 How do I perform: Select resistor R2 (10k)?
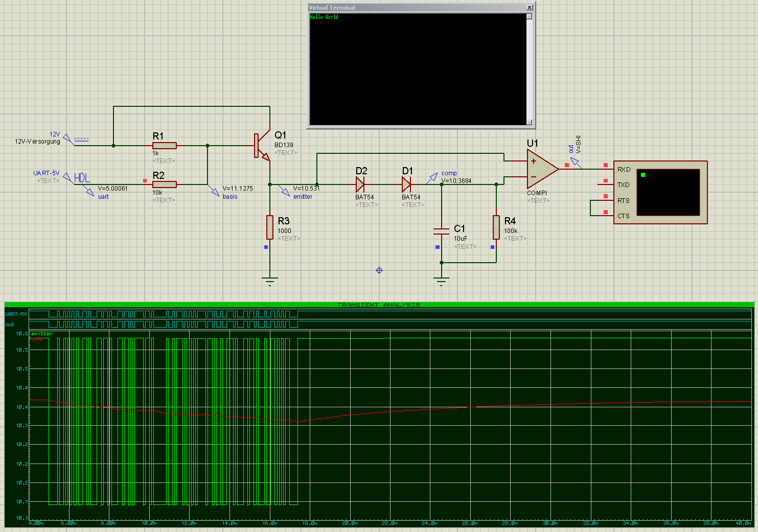coord(165,184)
